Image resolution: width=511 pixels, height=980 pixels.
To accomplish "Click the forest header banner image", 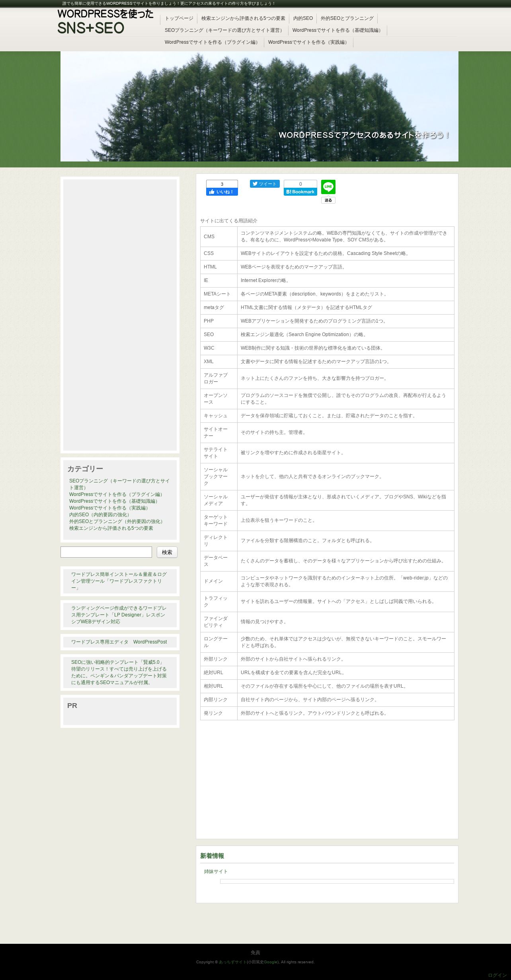I will coord(259,106).
